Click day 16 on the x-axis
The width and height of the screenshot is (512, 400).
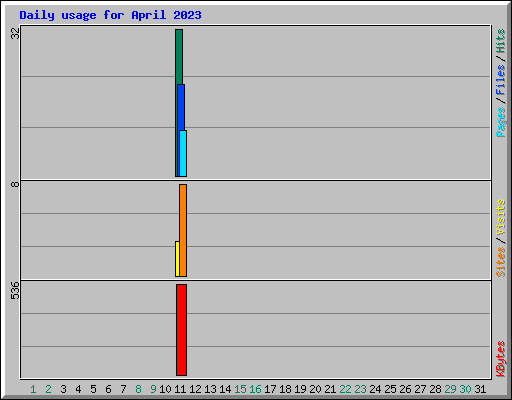point(255,389)
